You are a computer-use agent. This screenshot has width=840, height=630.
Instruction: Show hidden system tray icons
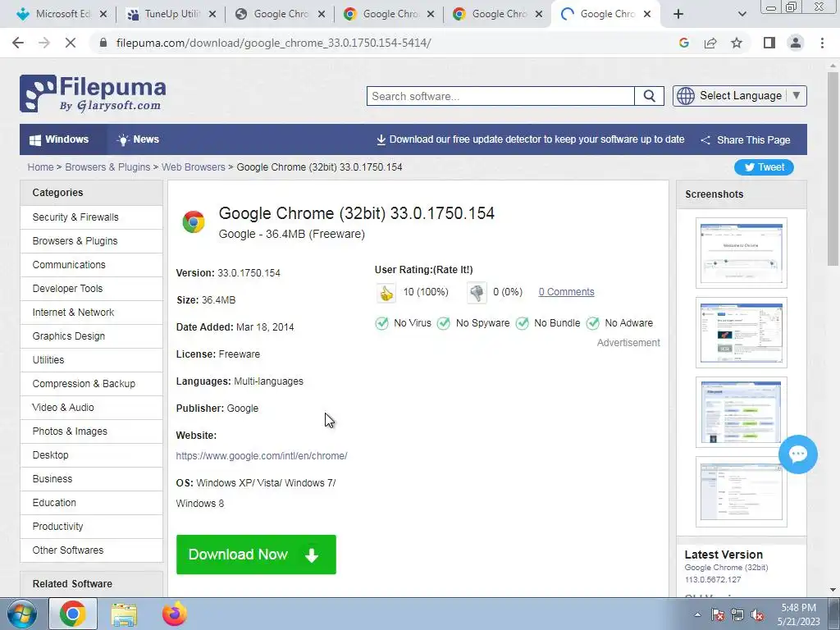[x=697, y=615]
